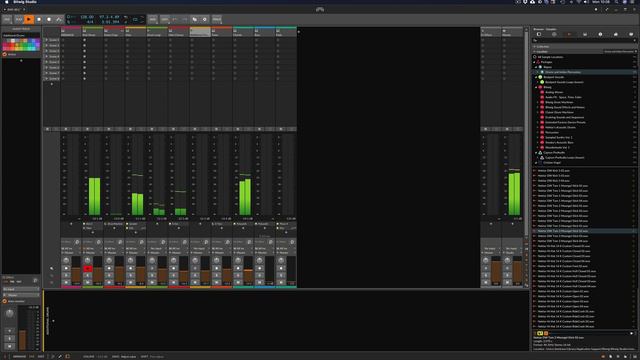Select the highlighted orange samples browser tab
The width and height of the screenshot is (640, 360).
569,34
